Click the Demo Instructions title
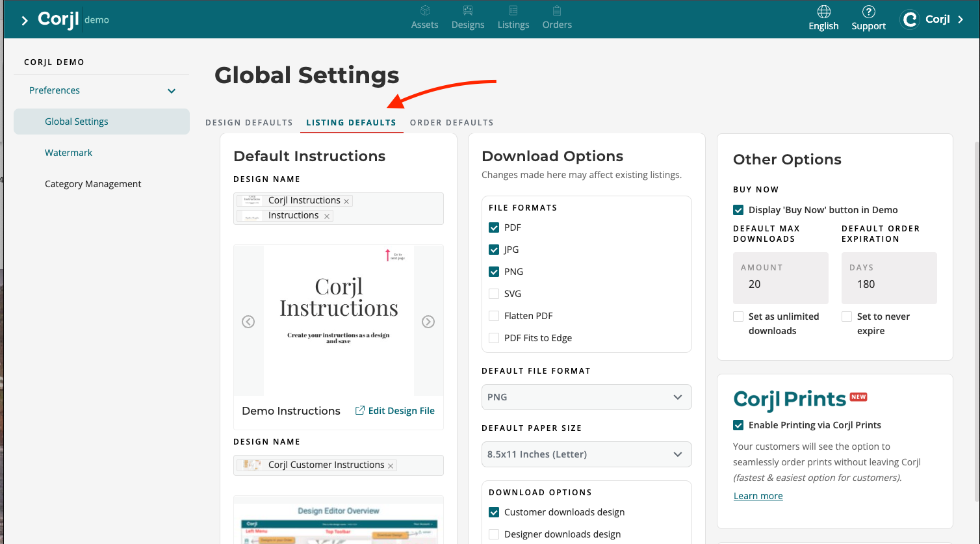Screen dimensions: 980x544 [291, 411]
